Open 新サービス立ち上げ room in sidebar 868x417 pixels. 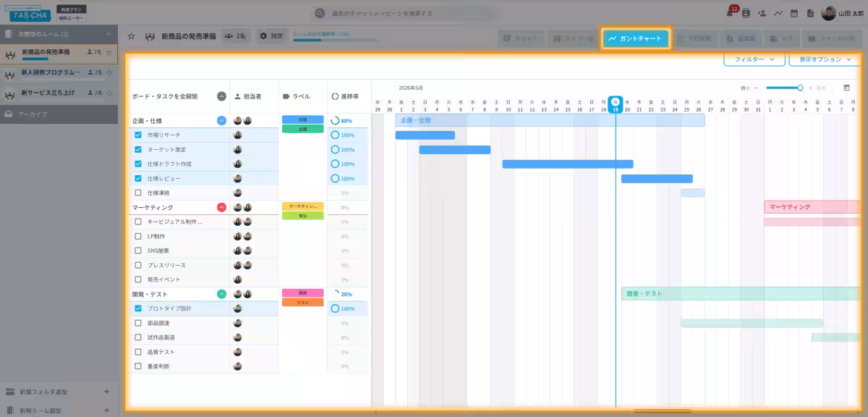59,93
